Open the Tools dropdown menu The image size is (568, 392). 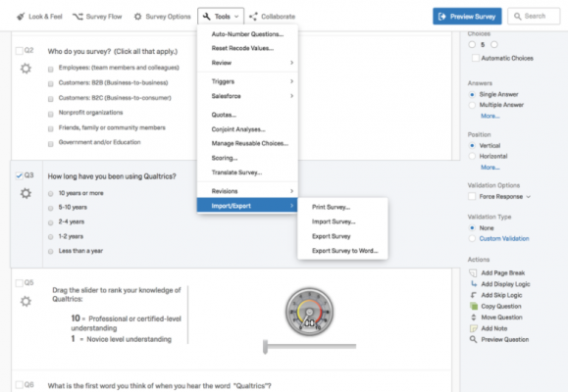(x=221, y=17)
